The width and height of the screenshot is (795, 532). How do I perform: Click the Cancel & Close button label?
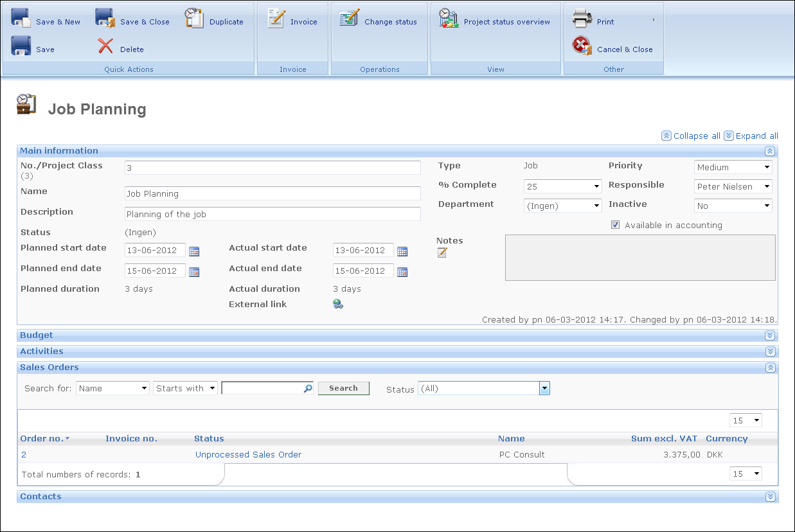625,49
